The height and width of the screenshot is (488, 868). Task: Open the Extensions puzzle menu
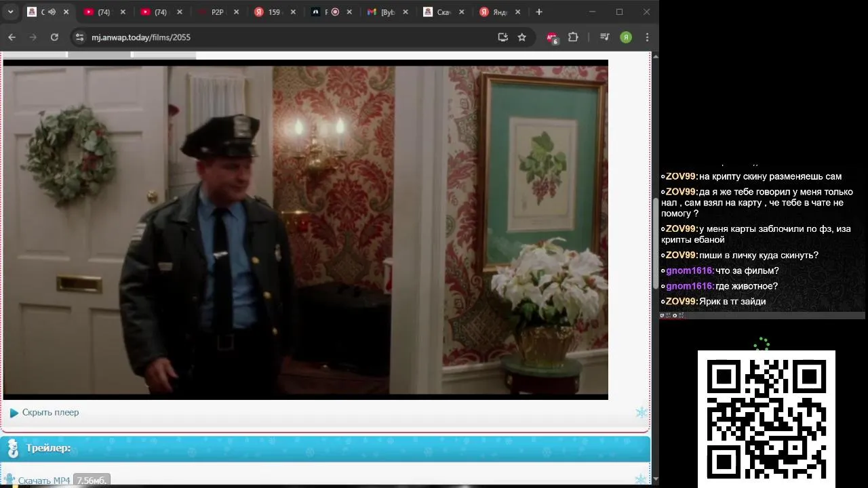click(x=573, y=37)
